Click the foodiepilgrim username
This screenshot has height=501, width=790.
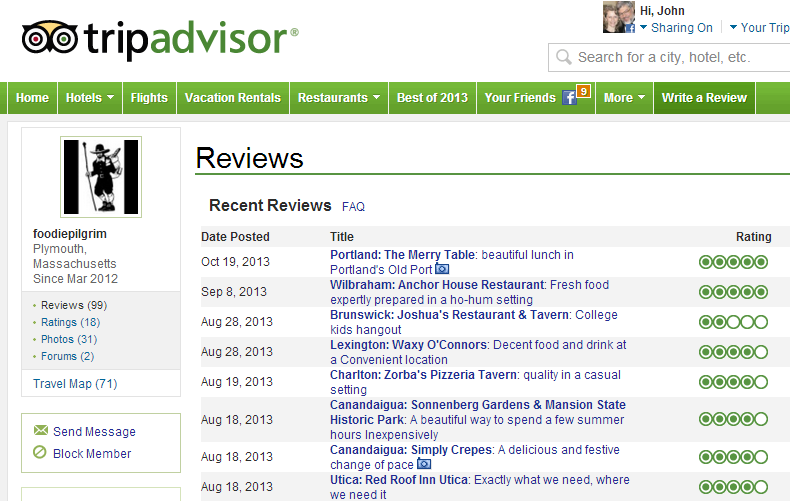(x=70, y=234)
